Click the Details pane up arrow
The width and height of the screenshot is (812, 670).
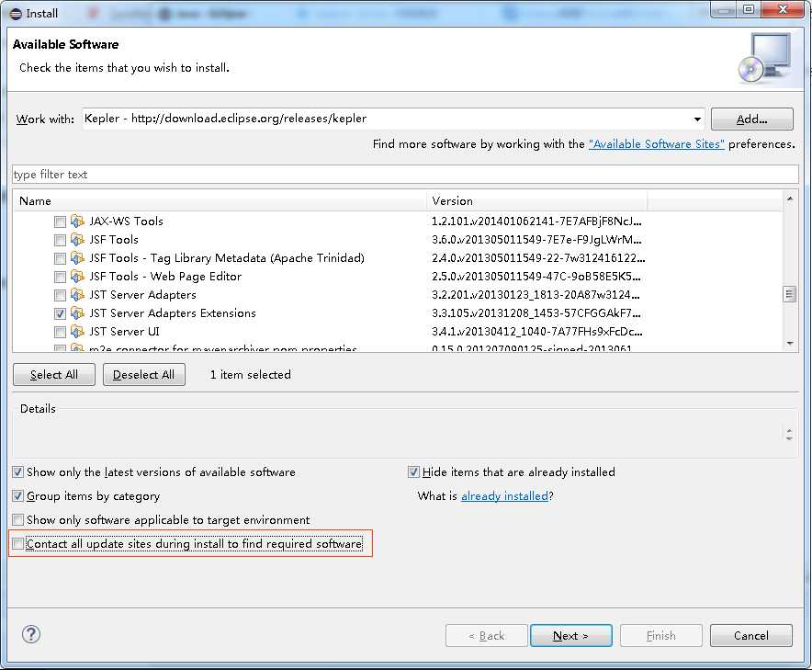coord(789,430)
